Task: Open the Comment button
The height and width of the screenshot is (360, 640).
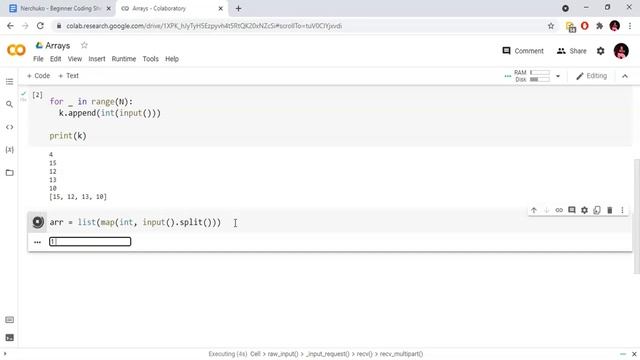Action: click(523, 51)
